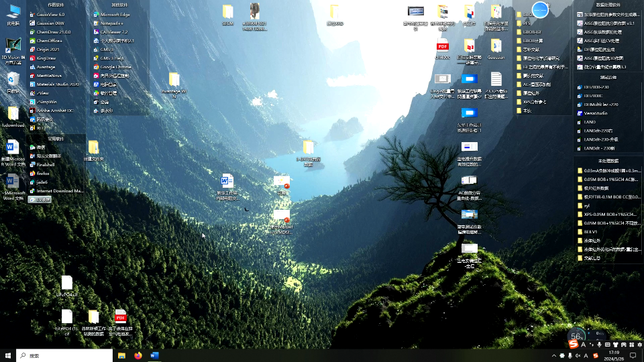This screenshot has height=362, width=644.
Task: Launch Google Chrome from the list
Action: tap(112, 67)
